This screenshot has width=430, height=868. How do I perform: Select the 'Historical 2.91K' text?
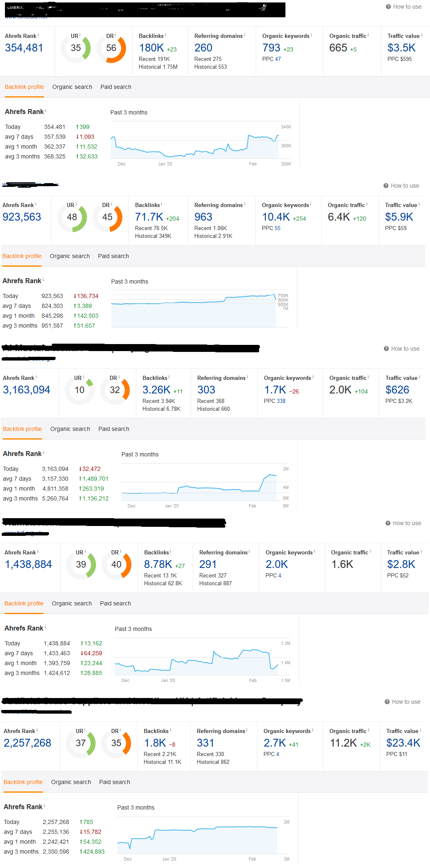pos(213,236)
